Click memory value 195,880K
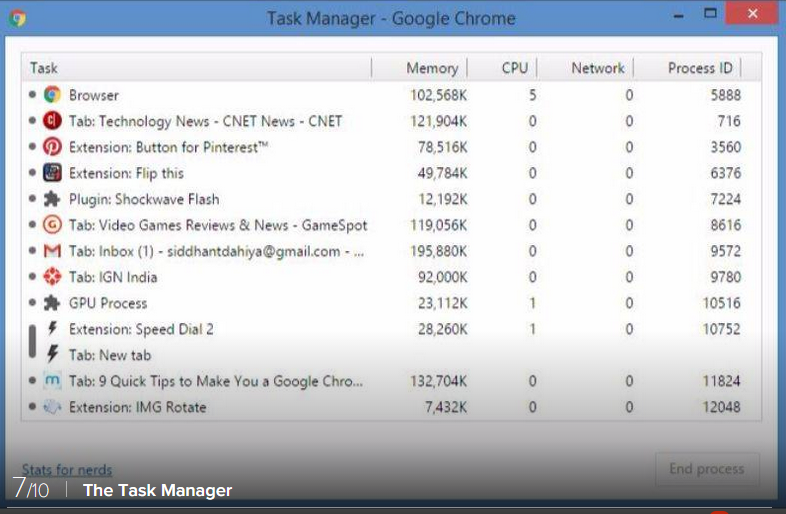Screen dimensions: 786x514 click(x=439, y=251)
